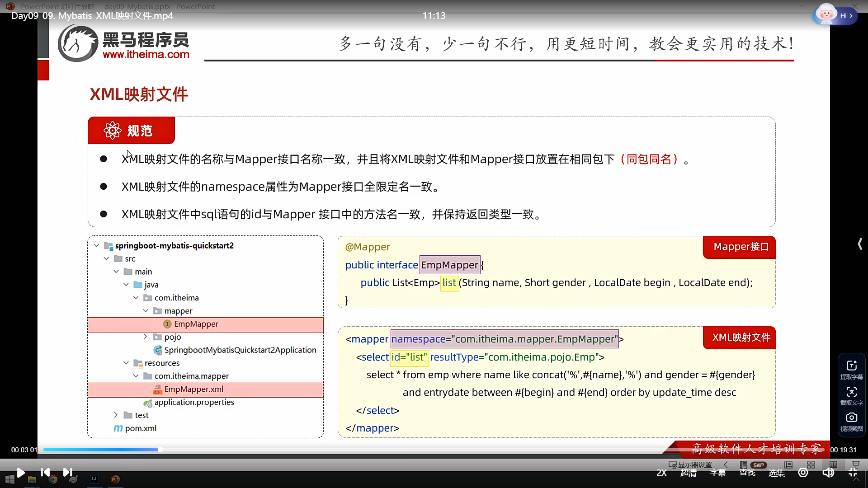Viewport: 868px width, 488px height.
Task: Click the video title Day09-09 Mybatis-XML映射文件.mp4
Action: [92, 16]
